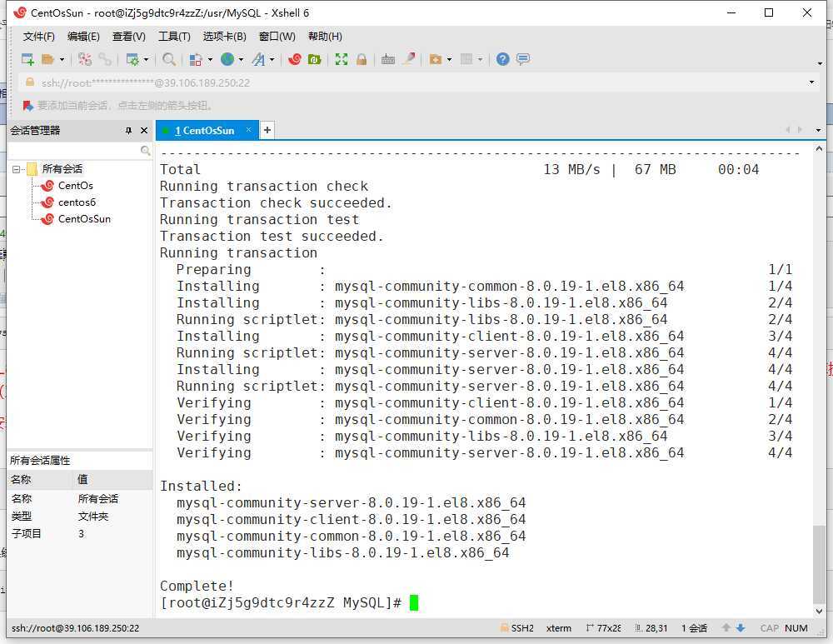The width and height of the screenshot is (833, 644).
Task: Click the speech bubble feedback icon
Action: click(x=523, y=59)
